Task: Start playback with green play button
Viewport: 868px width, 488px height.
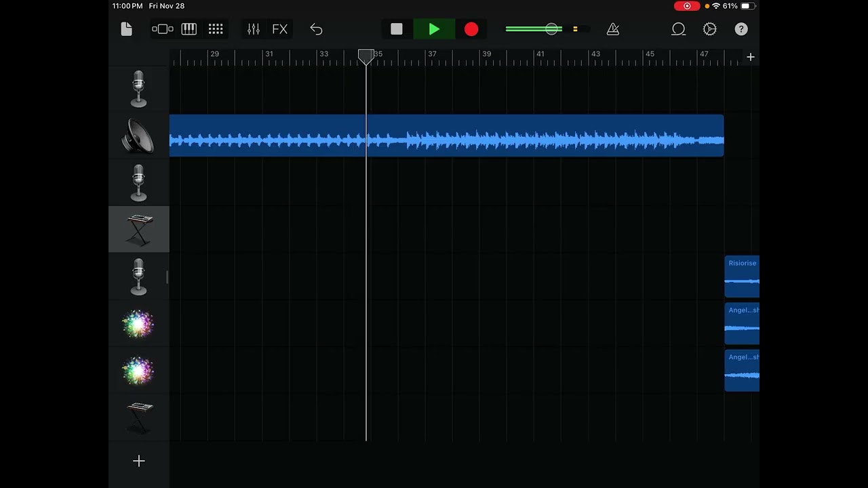Action: pos(434,29)
